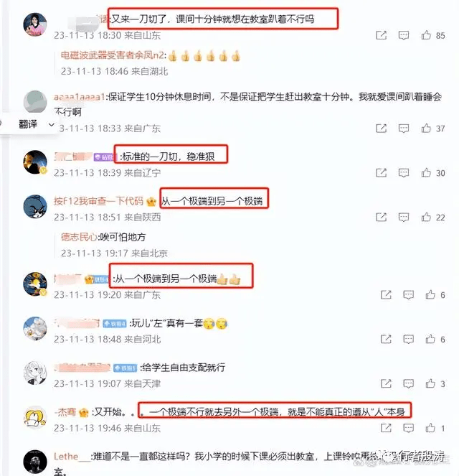Share the comment by 按F12我审查一下代码
Viewport: 459px width, 476px height.
pos(381,217)
